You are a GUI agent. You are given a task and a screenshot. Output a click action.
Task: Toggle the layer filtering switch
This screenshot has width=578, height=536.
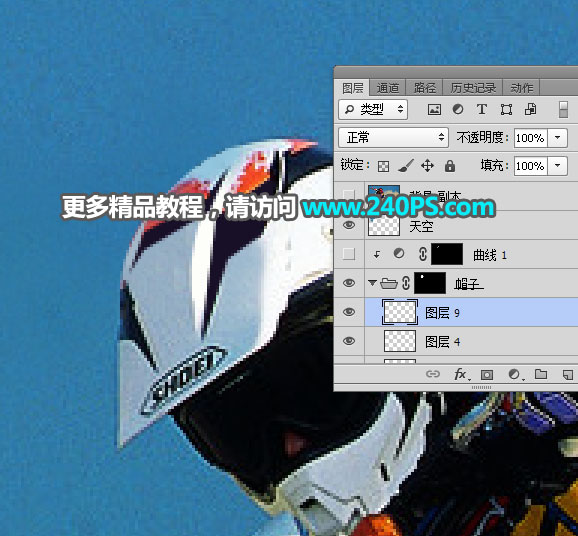(563, 110)
